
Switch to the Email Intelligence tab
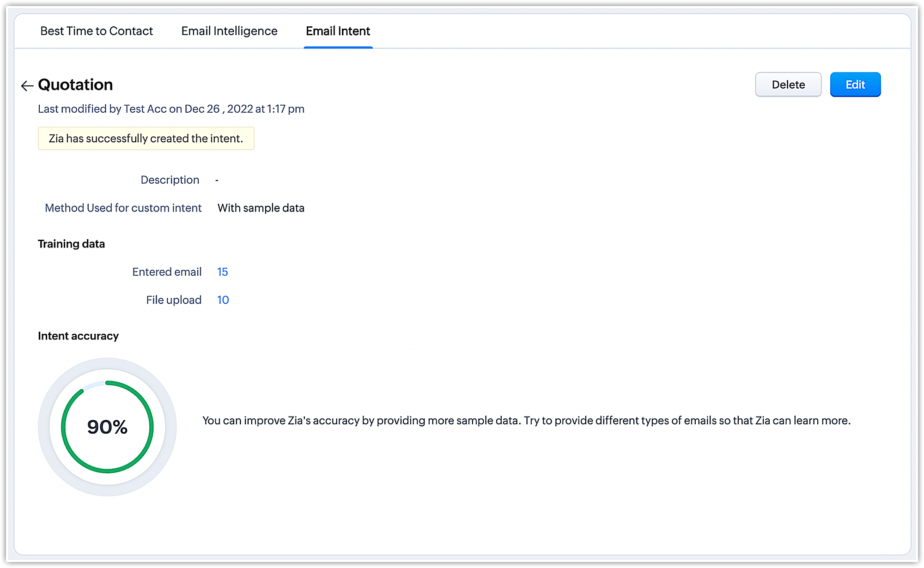pyautogui.click(x=229, y=31)
